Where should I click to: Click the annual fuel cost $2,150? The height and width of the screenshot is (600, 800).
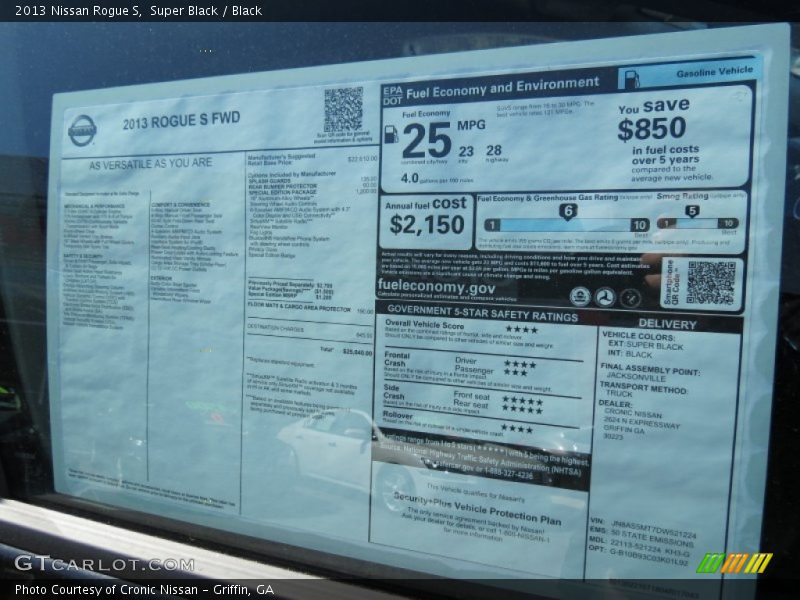(x=427, y=224)
